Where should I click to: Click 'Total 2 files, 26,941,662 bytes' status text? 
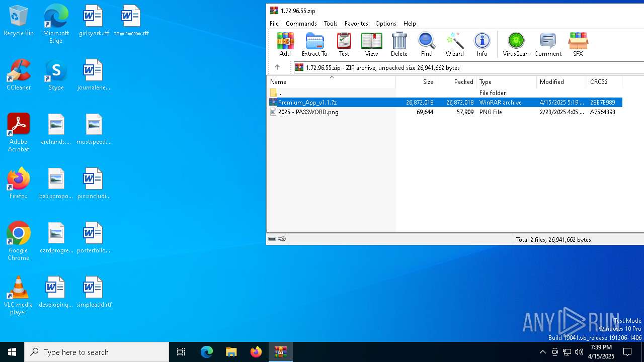(553, 240)
